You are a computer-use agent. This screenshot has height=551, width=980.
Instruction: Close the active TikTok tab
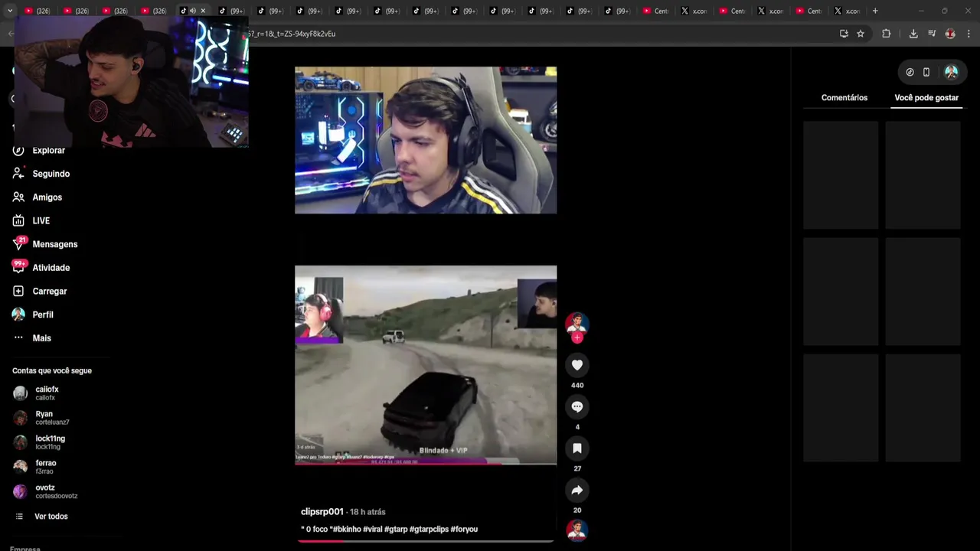(203, 11)
